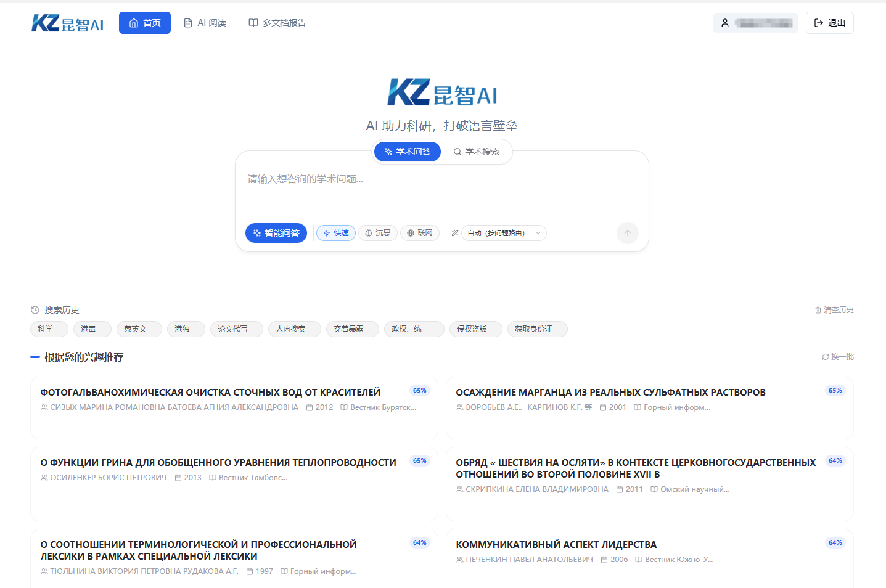Click journal Вестник Тамбовс... text

click(253, 478)
